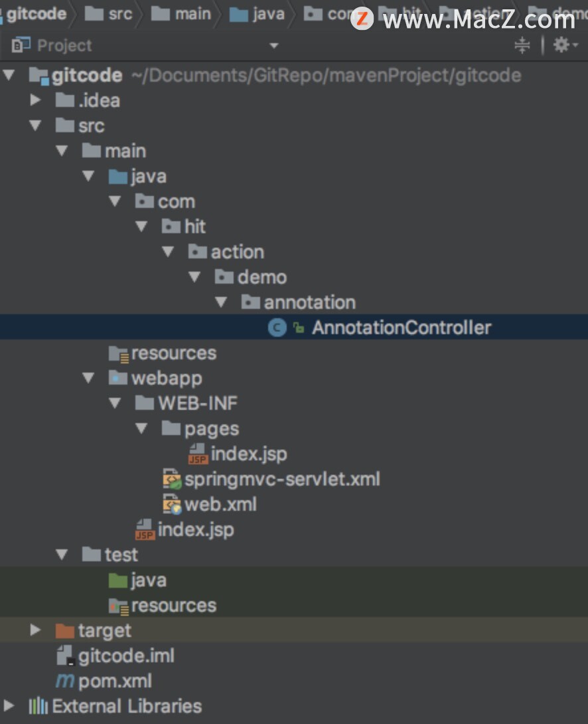Collapse the annotation package arrow
Image resolution: width=588 pixels, height=724 pixels.
pyautogui.click(x=221, y=302)
